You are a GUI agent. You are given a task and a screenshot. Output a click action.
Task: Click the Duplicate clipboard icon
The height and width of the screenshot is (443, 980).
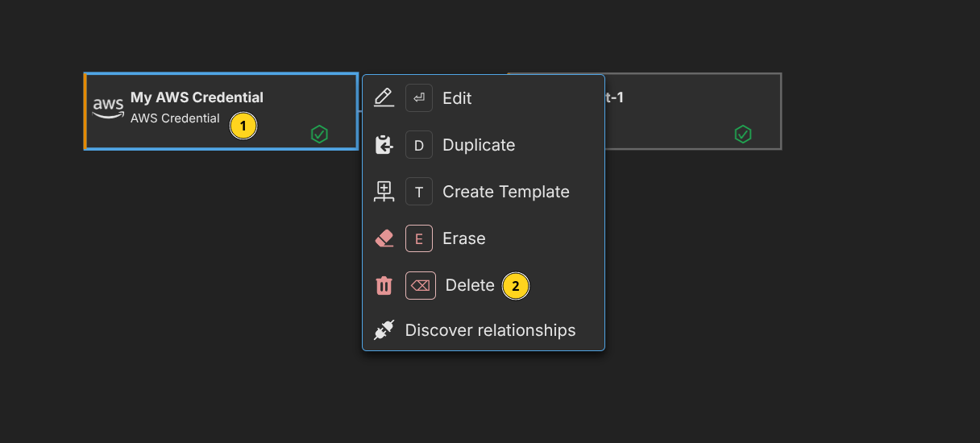click(384, 145)
